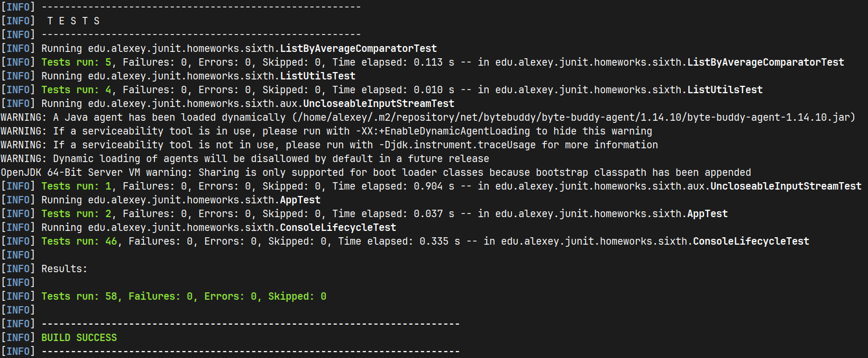Click the 'T E S T S' header text
Image resolution: width=868 pixels, height=358 pixels.
(x=74, y=21)
